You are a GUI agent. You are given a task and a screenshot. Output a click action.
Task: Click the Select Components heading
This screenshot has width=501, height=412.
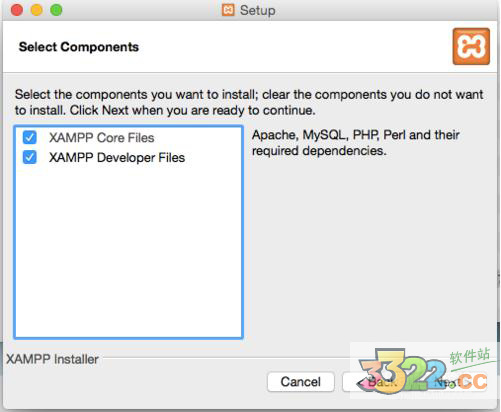point(79,47)
